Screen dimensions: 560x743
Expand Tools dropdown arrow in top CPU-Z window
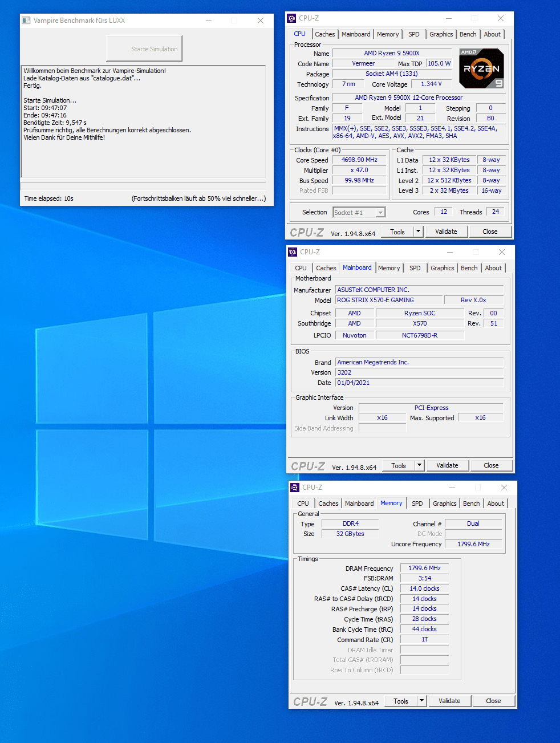[x=418, y=232]
